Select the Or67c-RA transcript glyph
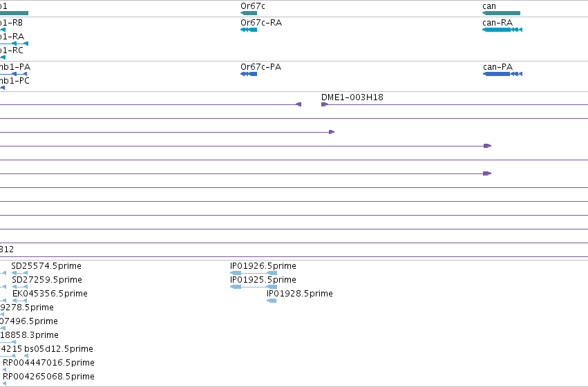The height and width of the screenshot is (387, 588). [249, 30]
